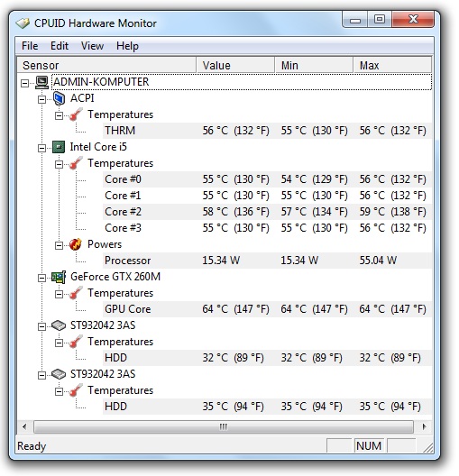The height and width of the screenshot is (476, 459).
Task: Click the Max column header
Action: coord(392,65)
